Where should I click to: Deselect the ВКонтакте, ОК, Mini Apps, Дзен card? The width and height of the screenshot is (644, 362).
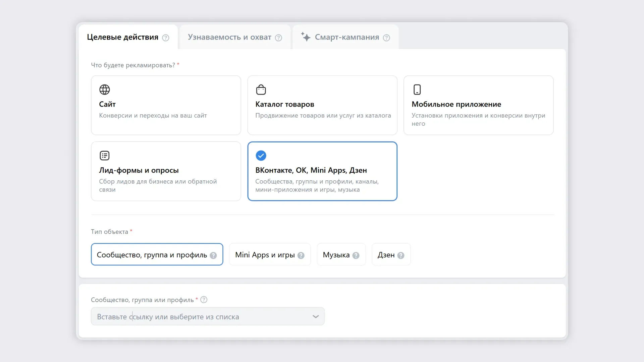click(322, 171)
